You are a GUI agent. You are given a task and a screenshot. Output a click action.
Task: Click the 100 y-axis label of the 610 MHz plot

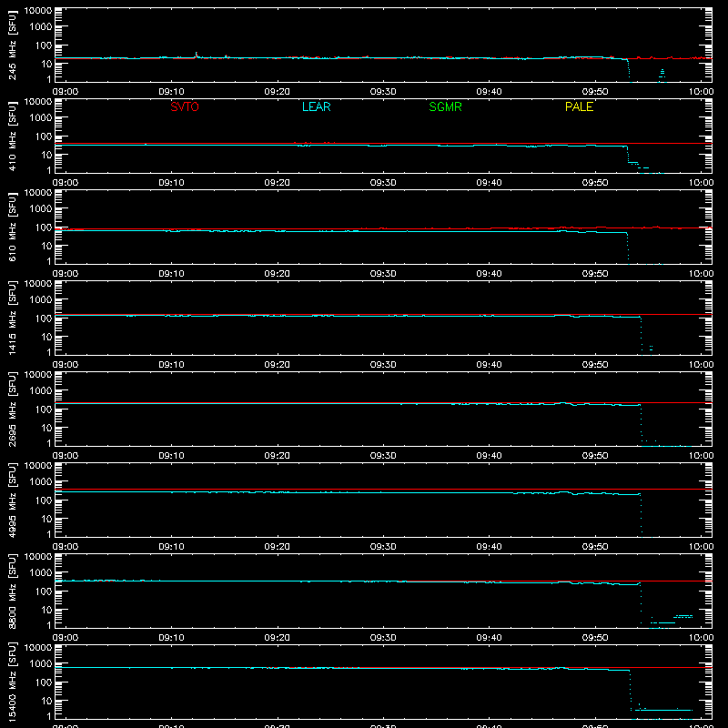coord(44,227)
